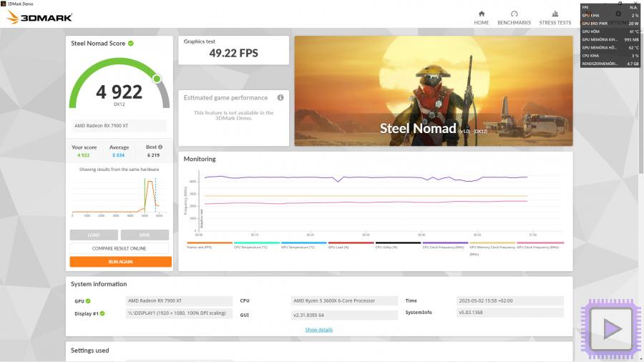Click the purple CPU clock frequency line
Viewport: 644px width, 362px height.
click(366, 177)
